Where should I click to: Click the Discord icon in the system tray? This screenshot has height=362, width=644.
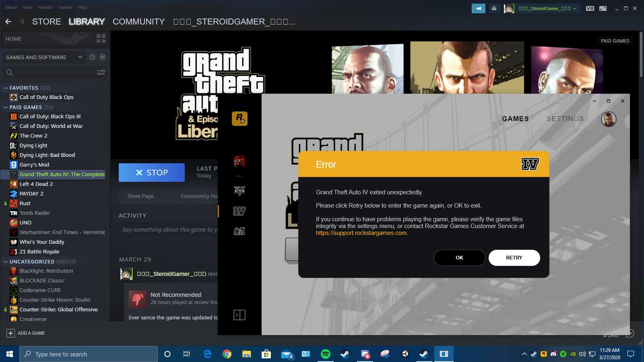tap(553, 354)
